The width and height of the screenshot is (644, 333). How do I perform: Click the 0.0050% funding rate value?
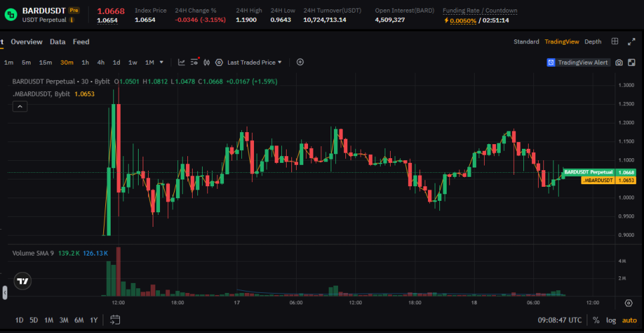pos(463,20)
